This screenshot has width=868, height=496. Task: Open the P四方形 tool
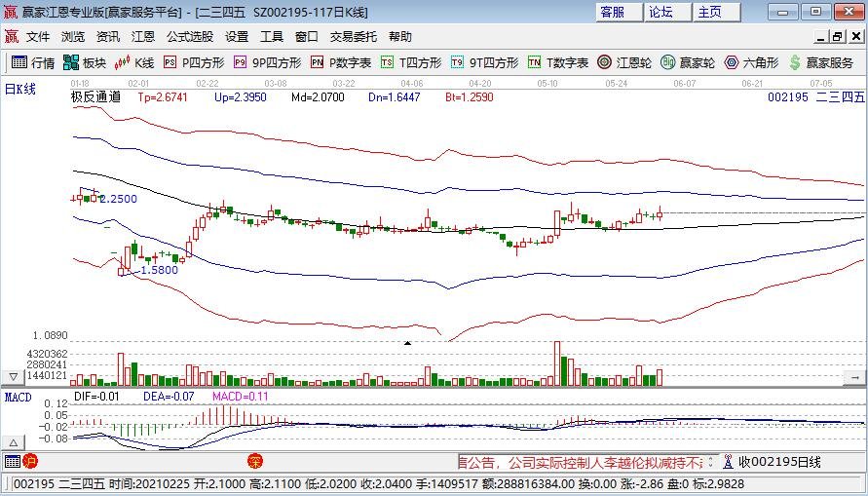[194, 62]
